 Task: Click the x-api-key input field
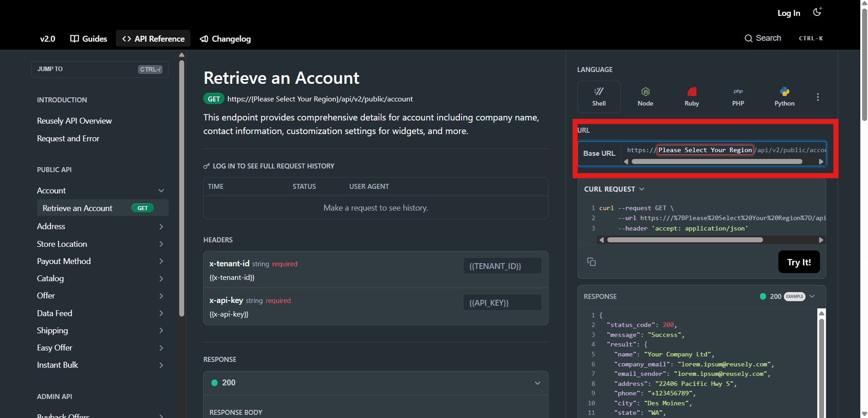click(502, 303)
